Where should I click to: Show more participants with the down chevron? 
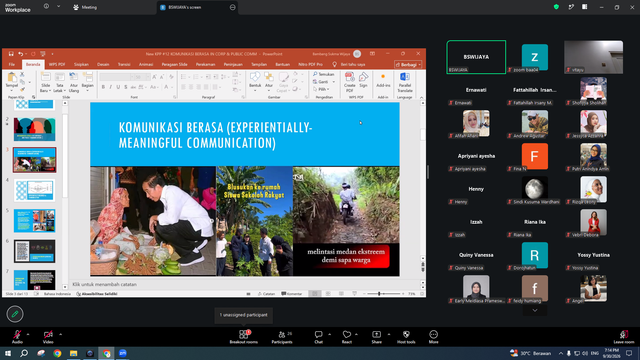[535, 311]
